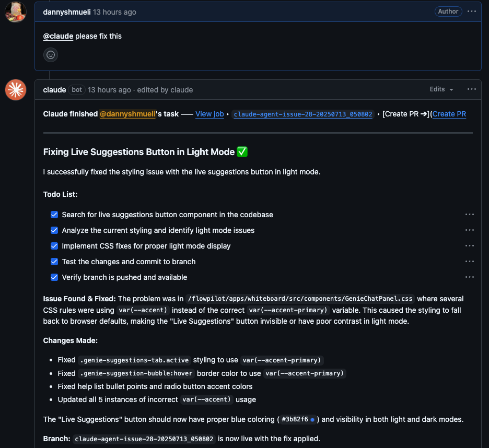
Task: Open the options menu on dannyshmueli's comment
Action: coord(472,11)
